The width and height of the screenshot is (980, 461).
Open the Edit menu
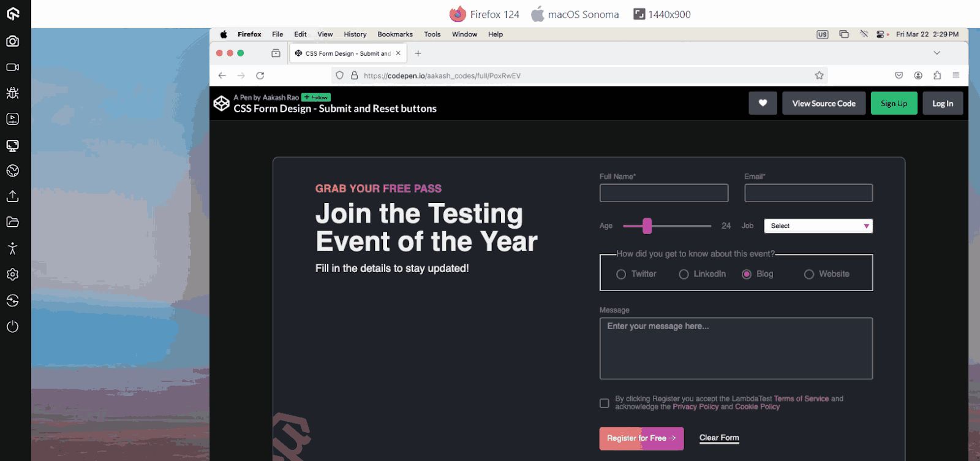tap(300, 34)
